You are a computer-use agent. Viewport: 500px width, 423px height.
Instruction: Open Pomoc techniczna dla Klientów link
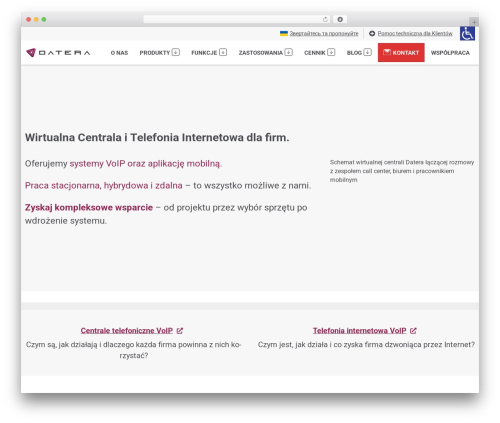click(x=415, y=33)
